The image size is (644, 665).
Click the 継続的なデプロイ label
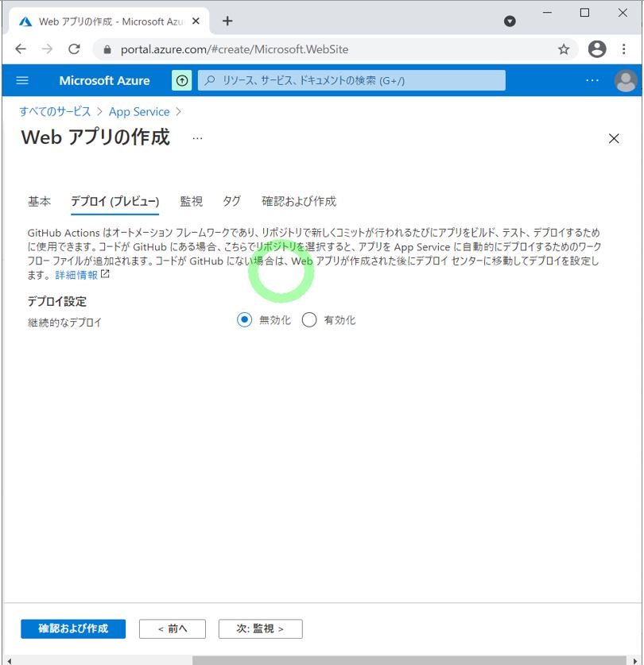coord(64,323)
